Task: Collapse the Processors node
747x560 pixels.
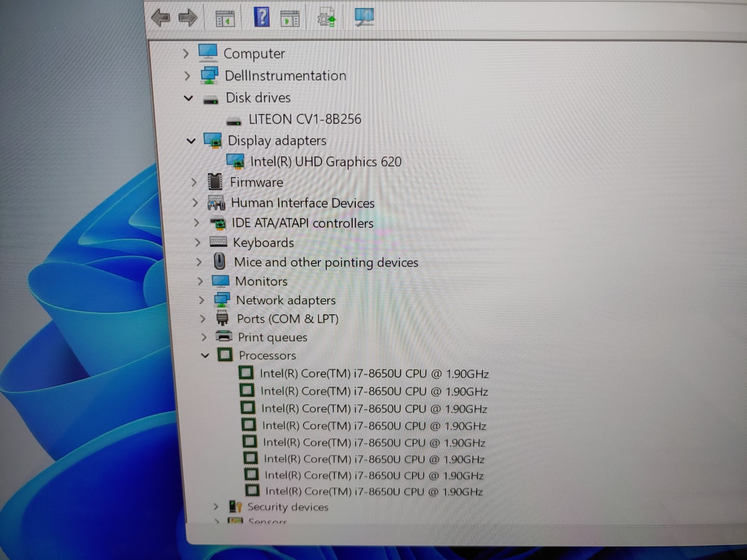Action: coord(205,355)
